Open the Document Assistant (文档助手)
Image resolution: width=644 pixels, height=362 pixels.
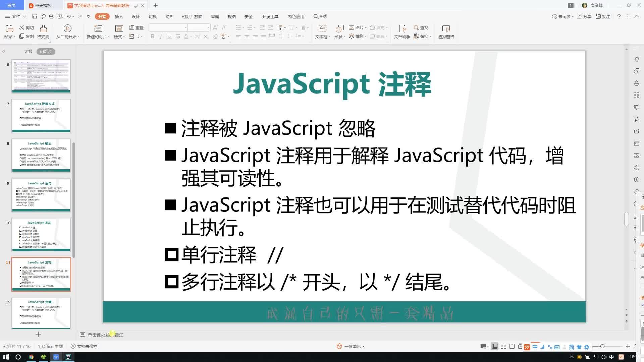point(402,32)
